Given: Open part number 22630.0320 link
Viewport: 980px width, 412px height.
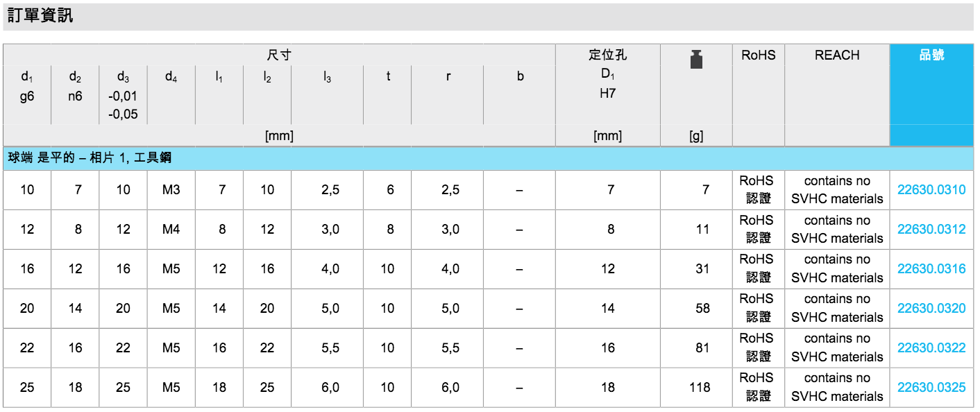Looking at the screenshot, I should 931,309.
